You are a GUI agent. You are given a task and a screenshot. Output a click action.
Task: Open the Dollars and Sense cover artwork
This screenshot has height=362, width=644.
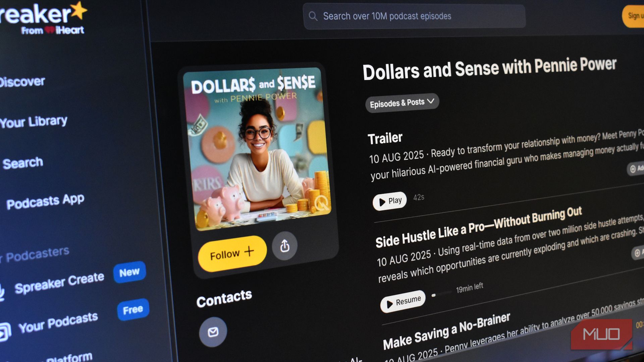point(257,148)
